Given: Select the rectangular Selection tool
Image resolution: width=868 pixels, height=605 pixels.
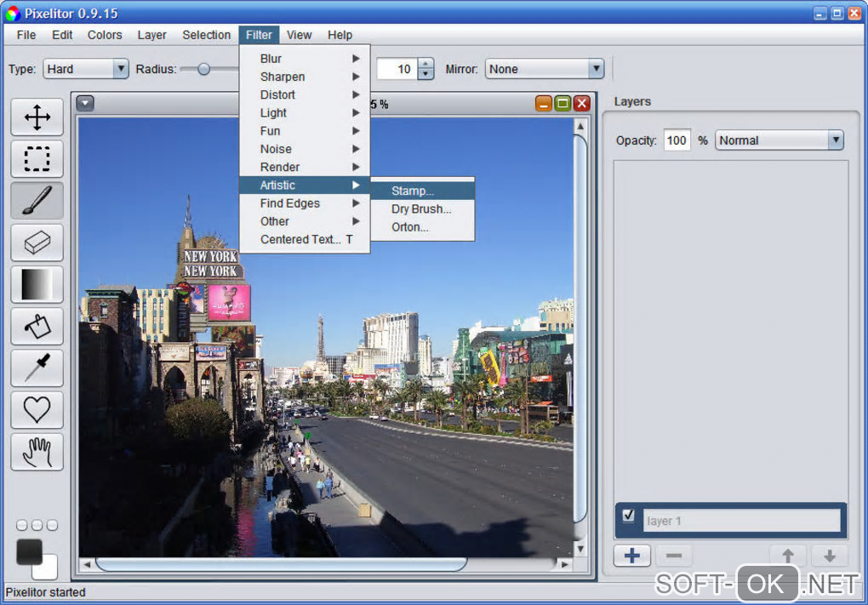Looking at the screenshot, I should click(x=37, y=159).
